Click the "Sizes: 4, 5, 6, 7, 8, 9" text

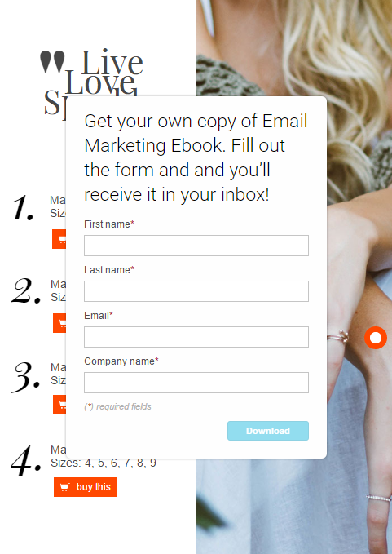(x=104, y=463)
